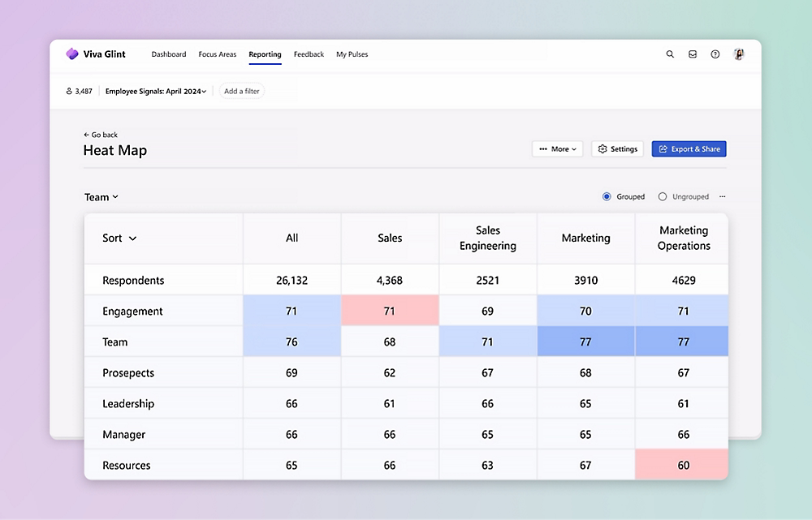Select the Grouped radio button
Image resolution: width=812 pixels, height=520 pixels.
(607, 197)
